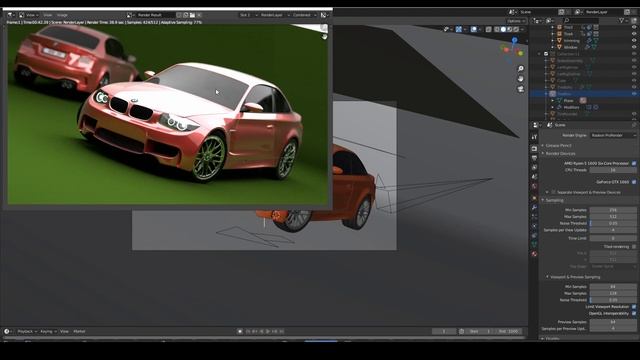This screenshot has height=360, width=640.
Task: Toggle AMD Ryzen 5 1600 processor checkbox
Action: [634, 163]
